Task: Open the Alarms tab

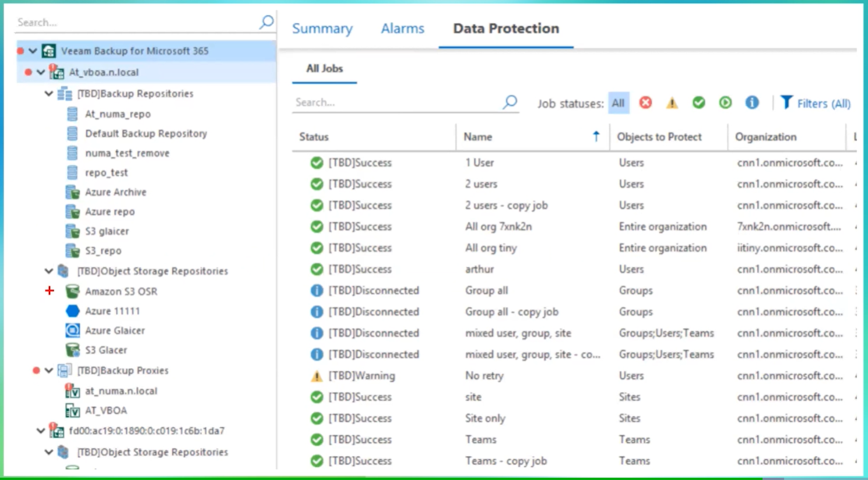Action: pyautogui.click(x=403, y=28)
